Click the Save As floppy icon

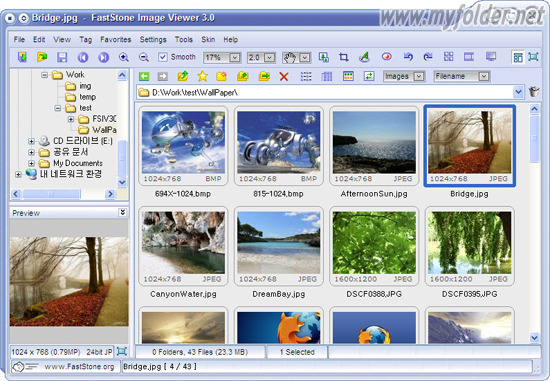tap(62, 57)
